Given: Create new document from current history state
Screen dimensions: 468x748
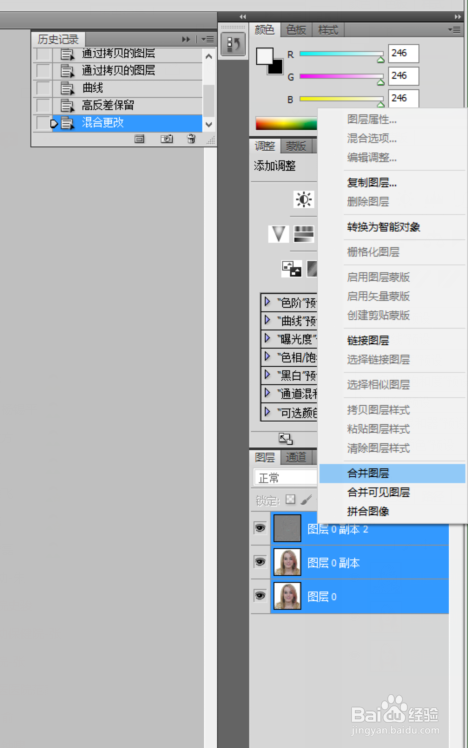Looking at the screenshot, I should pyautogui.click(x=139, y=139).
